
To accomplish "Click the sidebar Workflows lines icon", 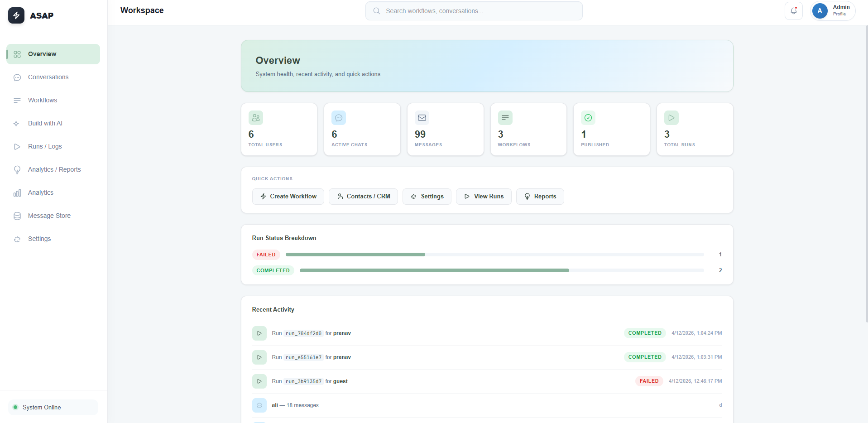I will click(17, 101).
